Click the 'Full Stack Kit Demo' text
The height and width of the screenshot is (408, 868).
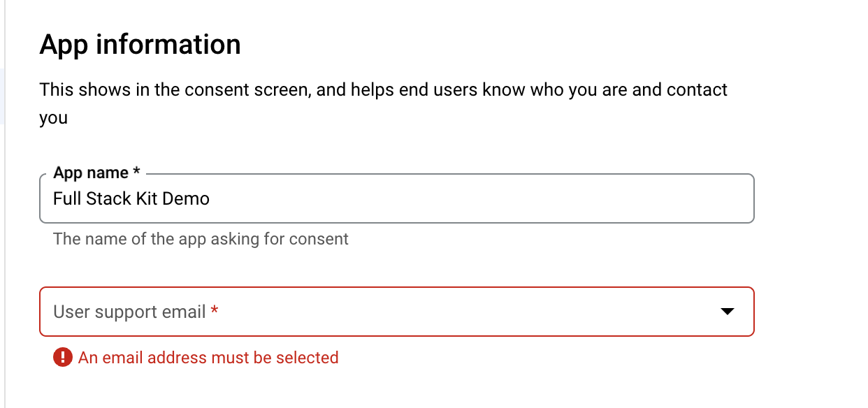click(x=131, y=198)
